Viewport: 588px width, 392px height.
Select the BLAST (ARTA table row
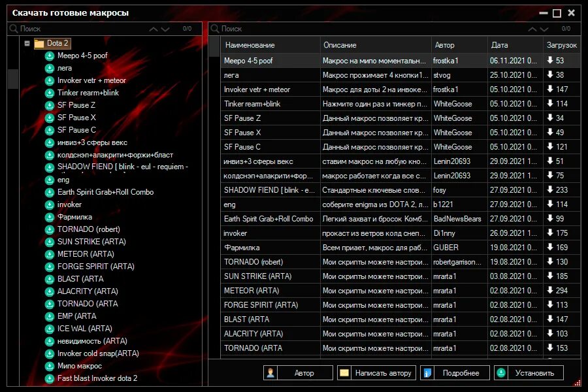[400, 319]
